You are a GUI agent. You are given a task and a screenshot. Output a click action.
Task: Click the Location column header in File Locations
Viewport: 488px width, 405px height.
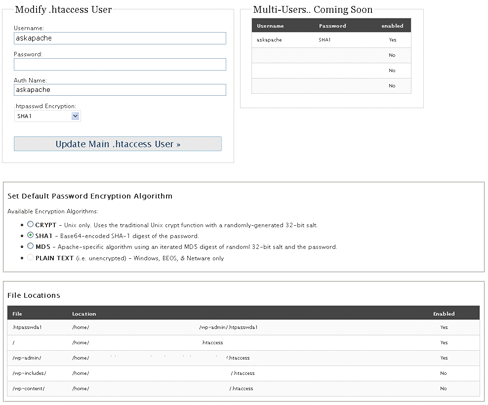[84, 314]
